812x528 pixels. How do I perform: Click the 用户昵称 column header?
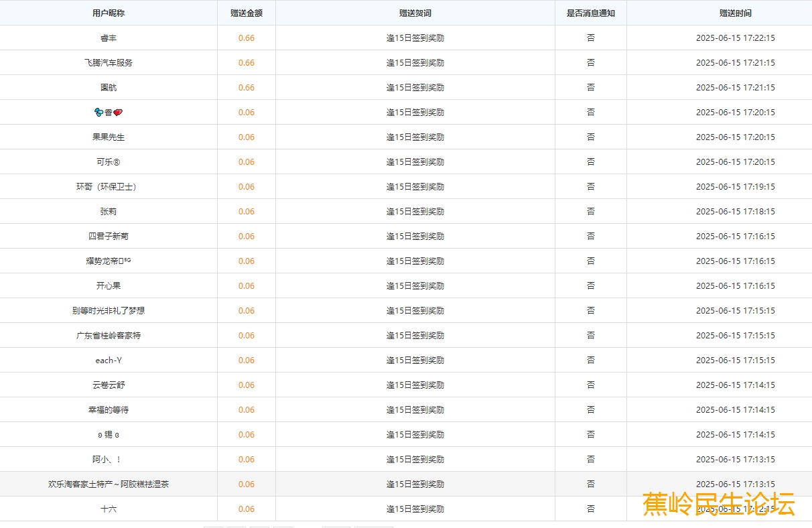click(109, 13)
